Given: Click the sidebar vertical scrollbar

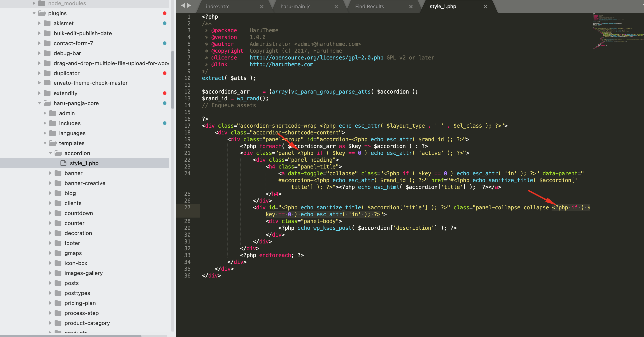Looking at the screenshot, I should tap(173, 80).
